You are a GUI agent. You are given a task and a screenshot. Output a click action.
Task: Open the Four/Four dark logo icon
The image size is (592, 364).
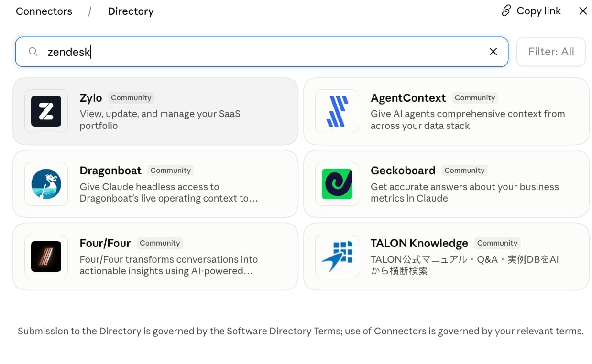coord(46,257)
